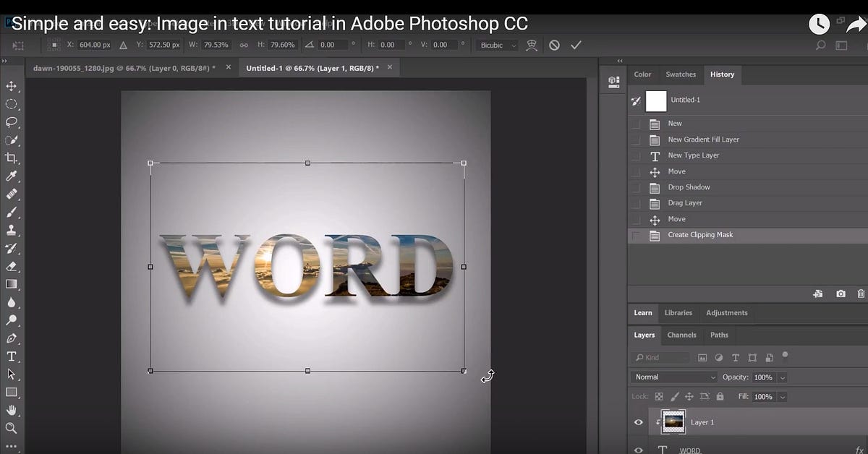Open the Opacity dropdown
The height and width of the screenshot is (454, 868).
[782, 377]
